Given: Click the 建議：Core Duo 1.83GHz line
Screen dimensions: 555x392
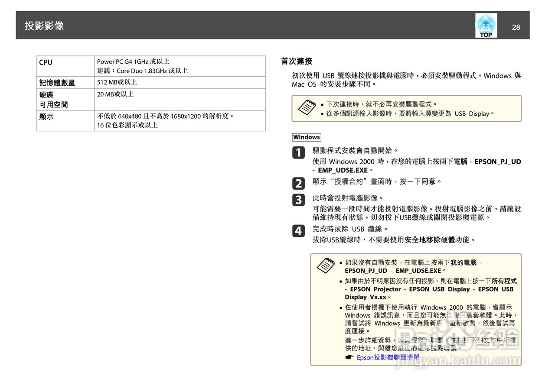Looking at the screenshot, I should (x=142, y=71).
